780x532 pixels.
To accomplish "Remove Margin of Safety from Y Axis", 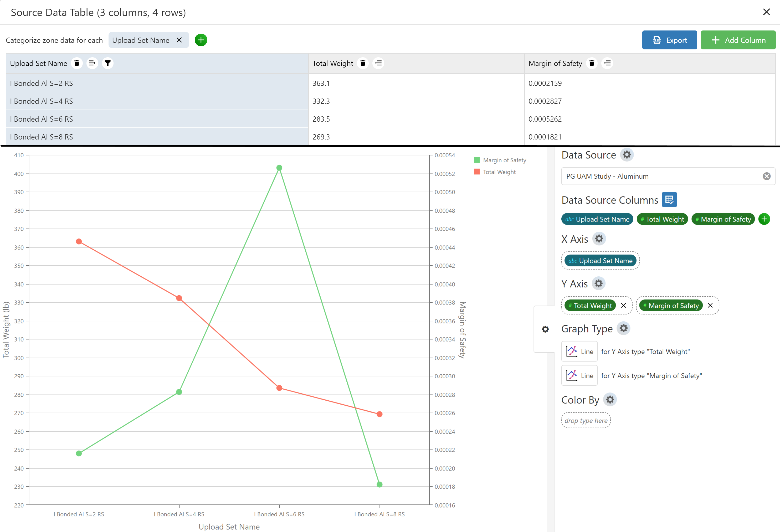I will coord(710,305).
